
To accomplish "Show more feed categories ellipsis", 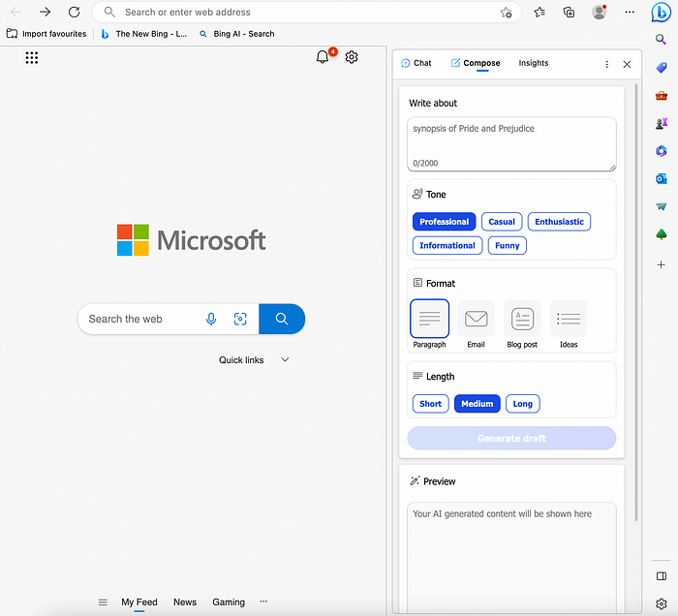I will click(x=263, y=601).
